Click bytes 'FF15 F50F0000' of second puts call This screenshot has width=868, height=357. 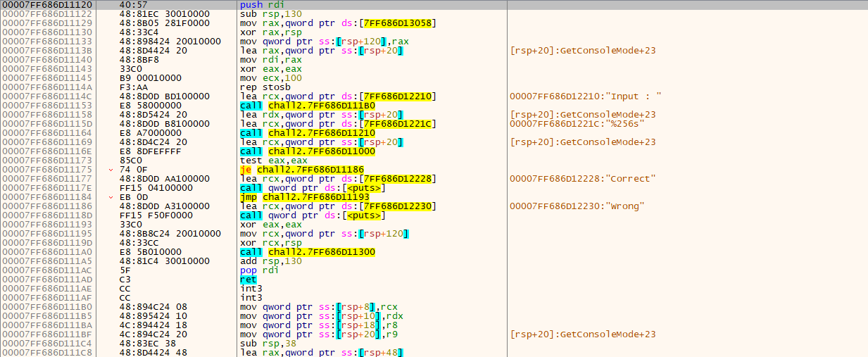pos(152,215)
